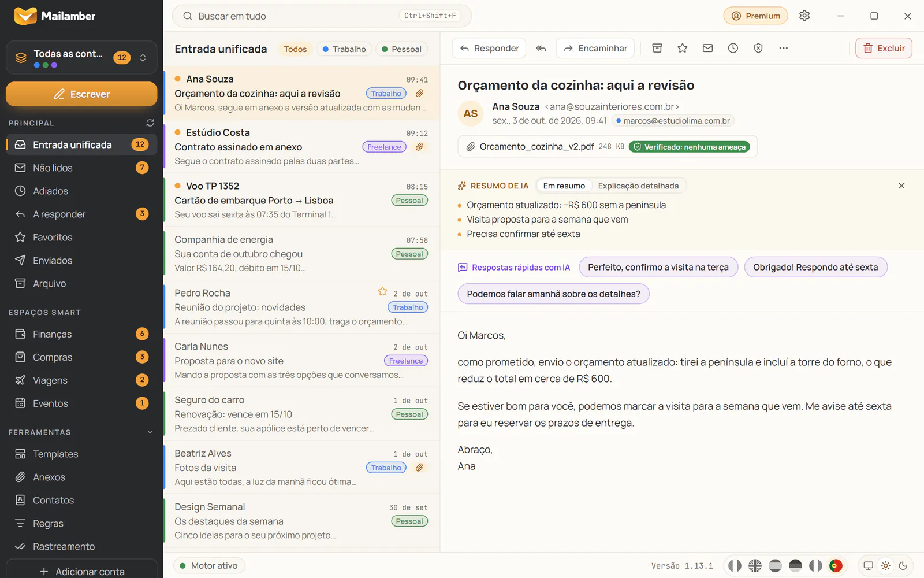Image resolution: width=924 pixels, height=578 pixels.
Task: Show Todos filter in unified inbox
Action: click(x=295, y=49)
